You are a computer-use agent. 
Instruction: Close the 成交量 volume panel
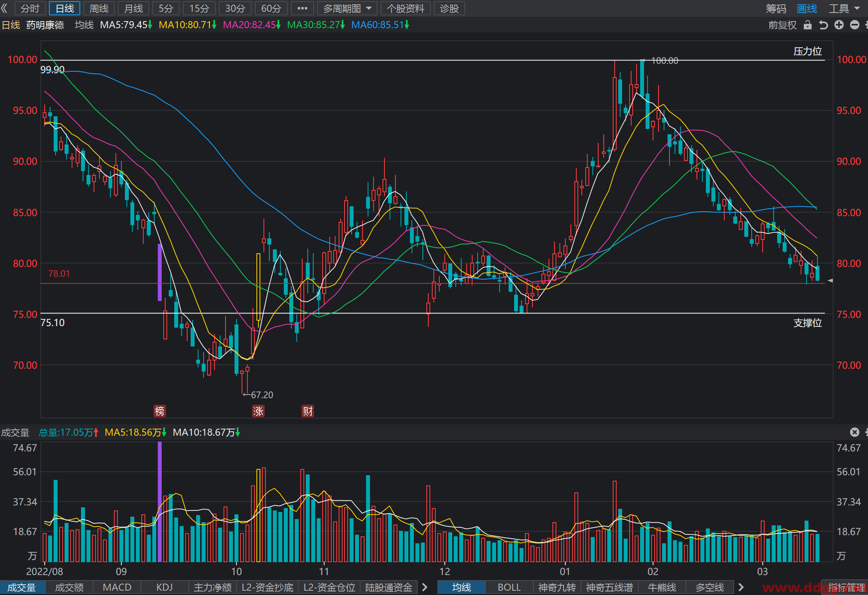pos(854,432)
